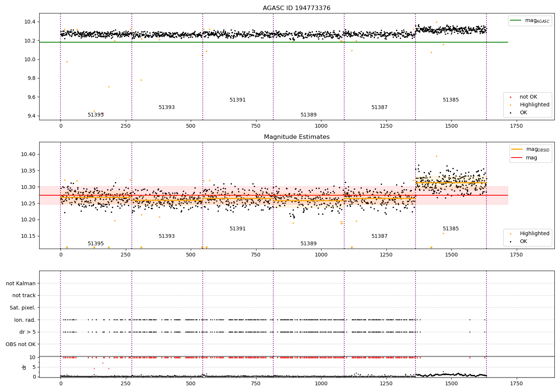Click OBSID label 51387 in Magnitude Estimates panel
This screenshot has width=560, height=392.
(379, 236)
